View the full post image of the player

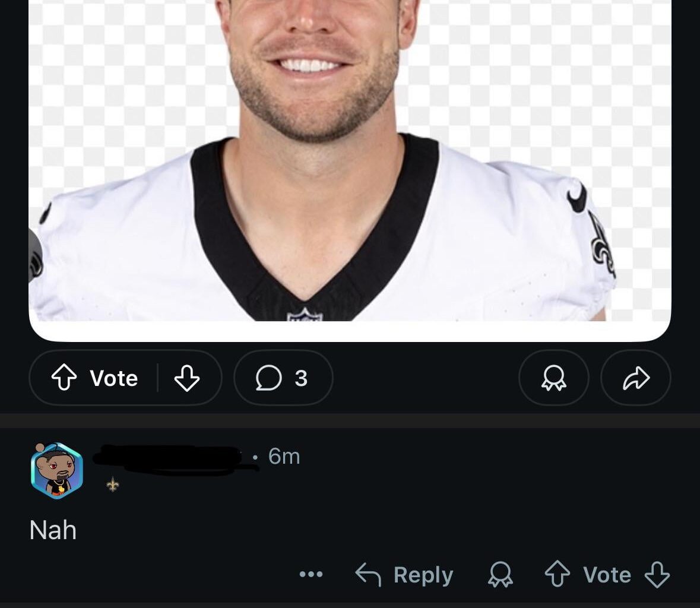click(350, 166)
